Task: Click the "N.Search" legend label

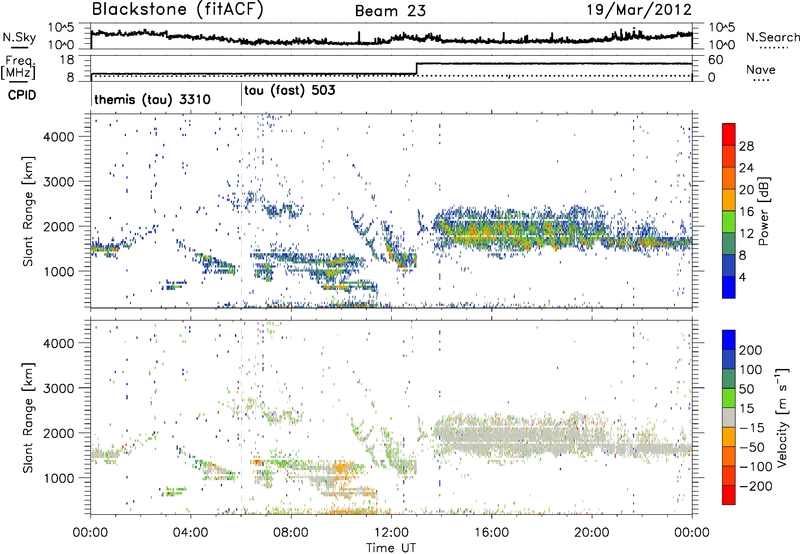Action: click(x=772, y=37)
